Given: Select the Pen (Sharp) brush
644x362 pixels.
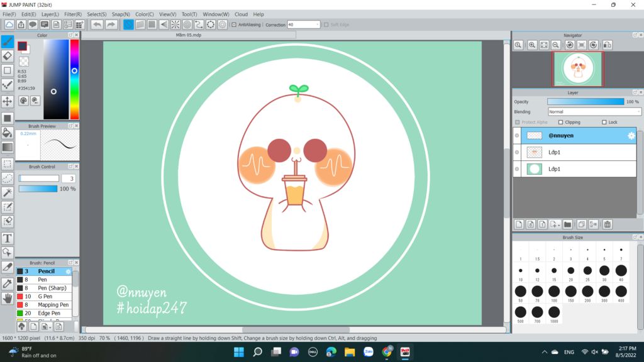Looking at the screenshot, I should (45, 288).
